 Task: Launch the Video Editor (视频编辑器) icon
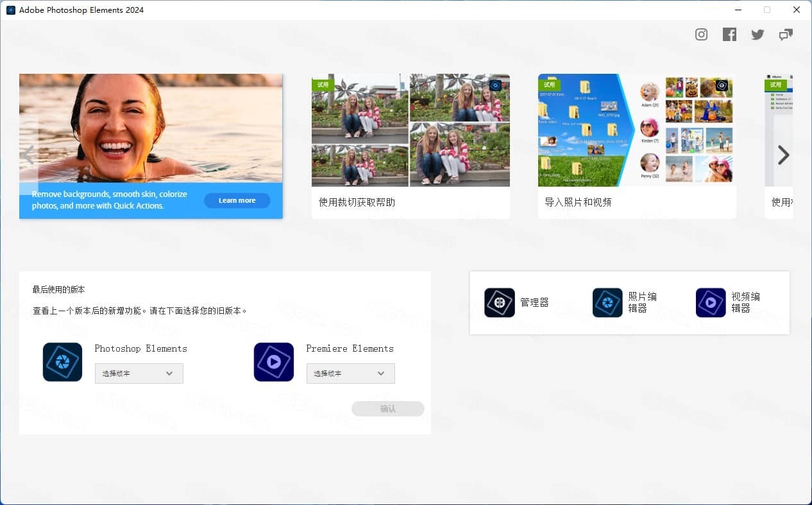pyautogui.click(x=711, y=303)
